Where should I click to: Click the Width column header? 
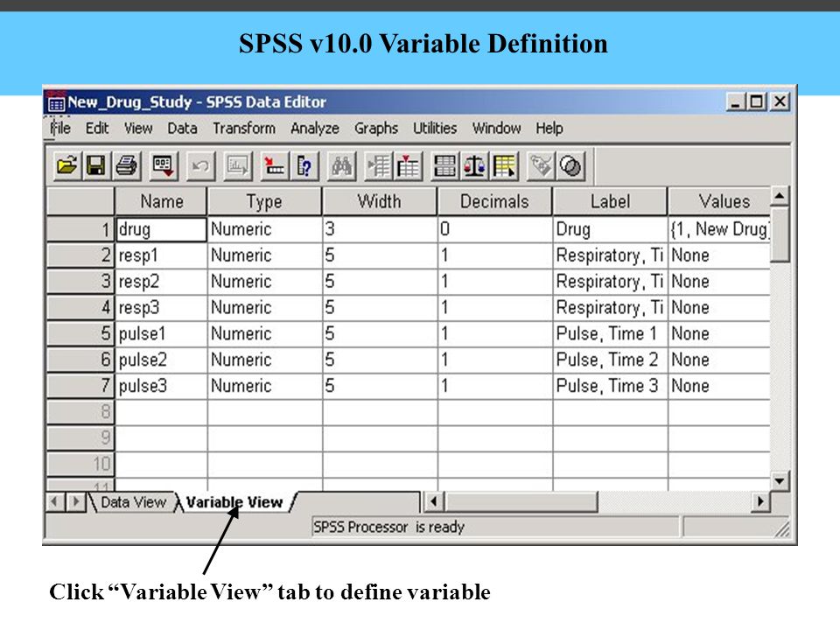pos(380,201)
